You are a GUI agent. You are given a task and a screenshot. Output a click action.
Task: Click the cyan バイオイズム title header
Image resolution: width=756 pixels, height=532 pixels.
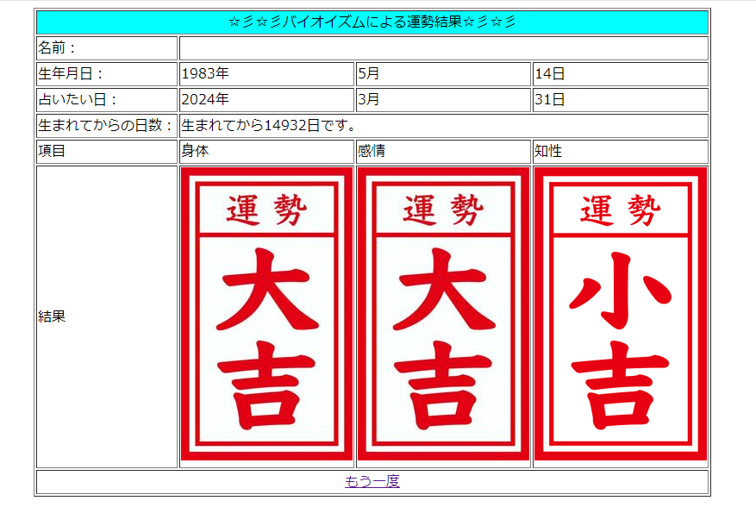coord(372,22)
